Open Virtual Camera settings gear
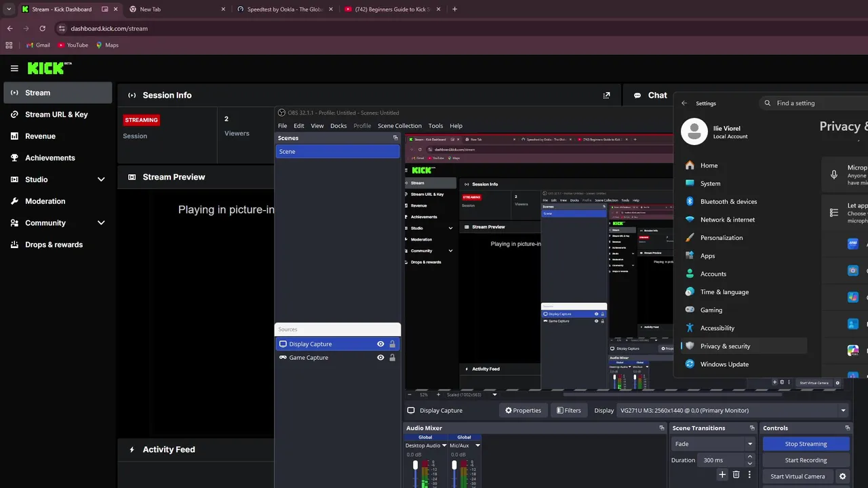This screenshot has height=488, width=868. (843, 476)
